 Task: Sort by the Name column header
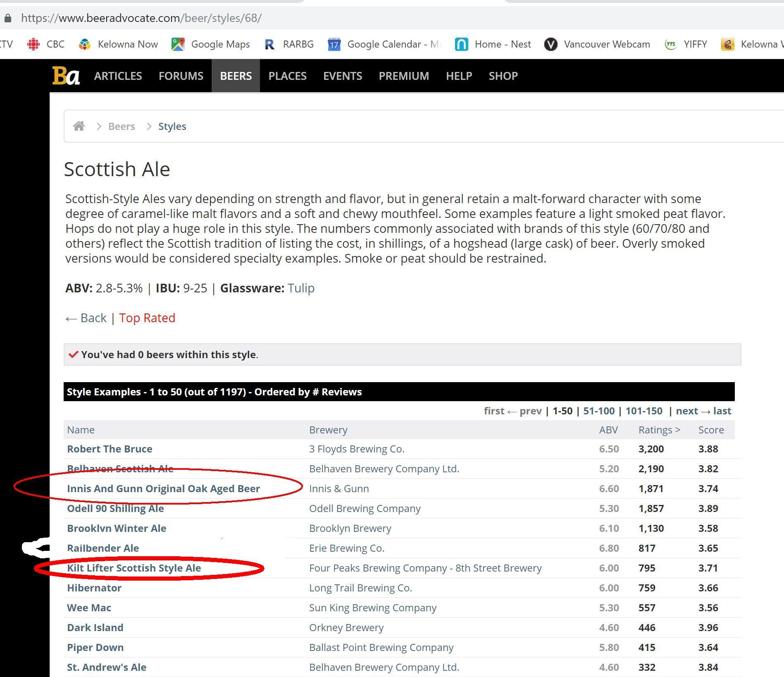tap(81, 430)
